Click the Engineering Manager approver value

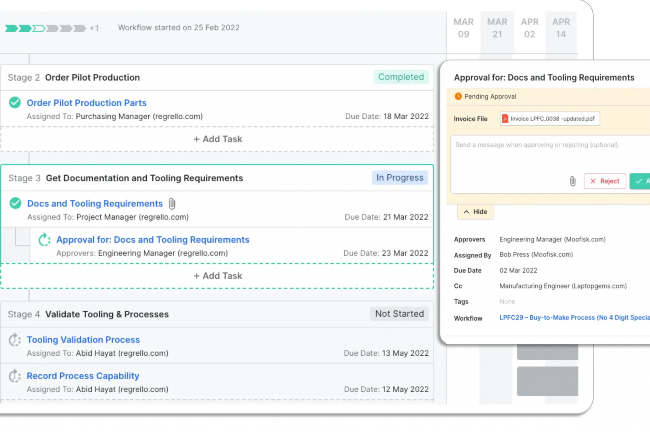click(x=552, y=239)
